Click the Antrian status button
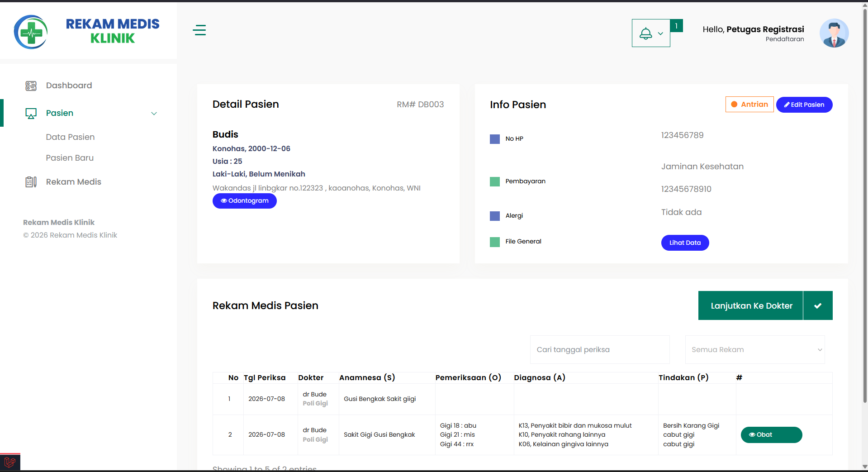This screenshot has height=472, width=868. coord(749,105)
